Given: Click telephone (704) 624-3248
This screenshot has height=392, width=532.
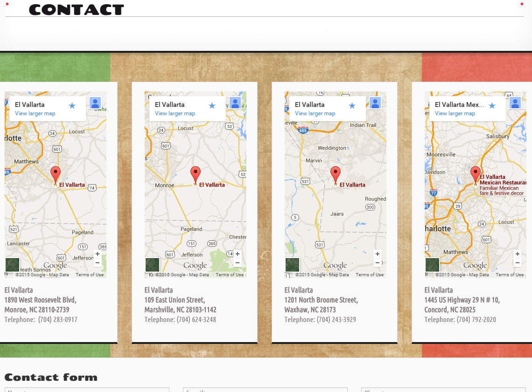Looking at the screenshot, I should 196,320.
